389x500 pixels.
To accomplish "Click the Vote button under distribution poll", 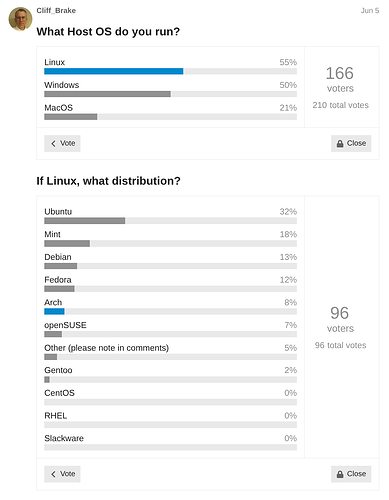I will pyautogui.click(x=62, y=474).
